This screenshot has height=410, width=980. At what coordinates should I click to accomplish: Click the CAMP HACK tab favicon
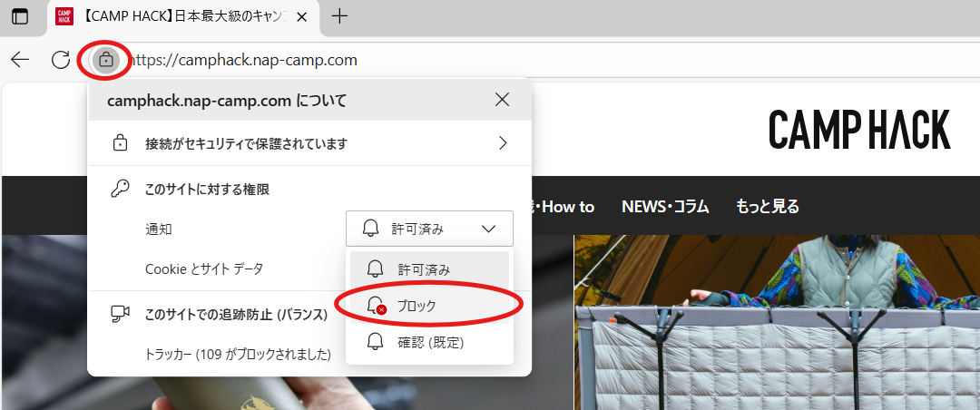click(64, 15)
